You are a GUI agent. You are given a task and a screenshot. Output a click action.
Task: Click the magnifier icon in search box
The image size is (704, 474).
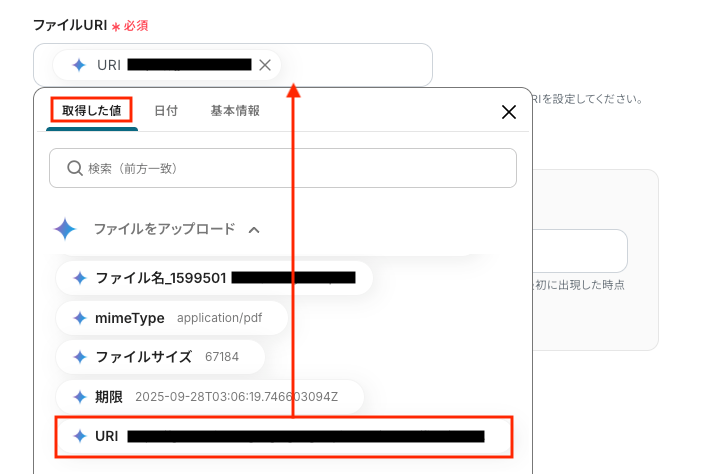pyautogui.click(x=75, y=168)
